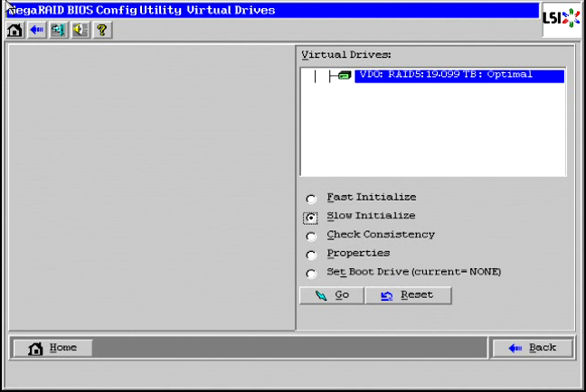Choose Set Boot Drive radio option
This screenshot has height=392, width=586.
coord(311,274)
